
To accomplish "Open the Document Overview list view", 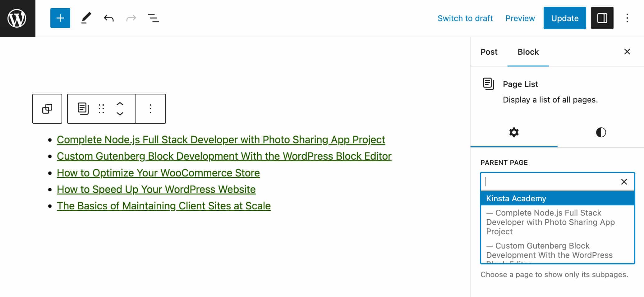I will (153, 18).
